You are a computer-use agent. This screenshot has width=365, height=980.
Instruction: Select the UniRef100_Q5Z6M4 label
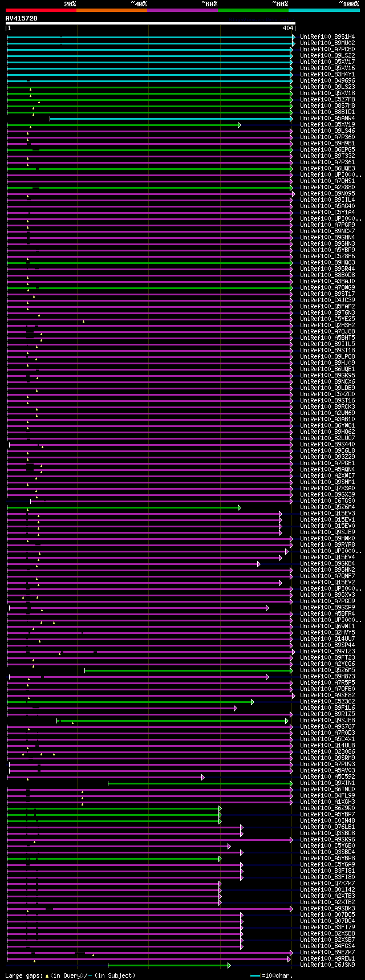(x=327, y=507)
